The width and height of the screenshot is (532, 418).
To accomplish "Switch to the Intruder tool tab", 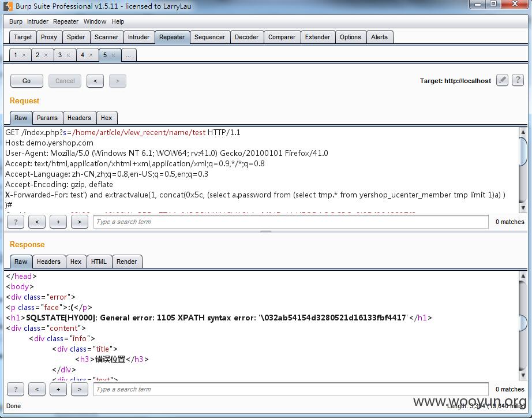I will click(138, 37).
